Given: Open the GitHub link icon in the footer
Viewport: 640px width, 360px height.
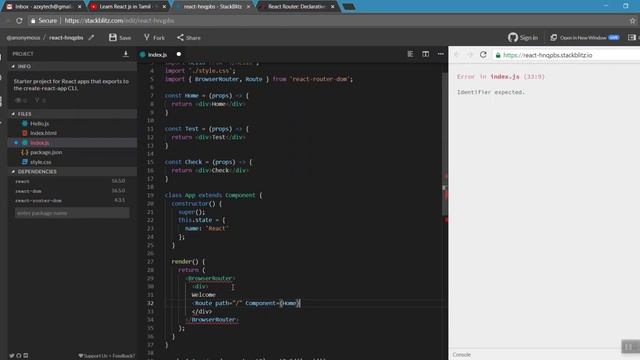Looking at the screenshot, I should click(18, 356).
